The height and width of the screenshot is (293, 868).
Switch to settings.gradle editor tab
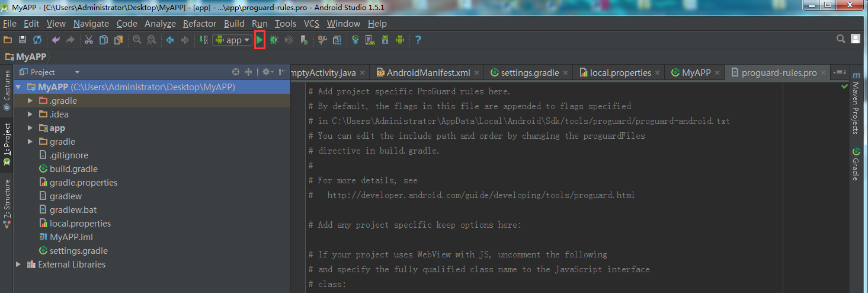tap(530, 72)
